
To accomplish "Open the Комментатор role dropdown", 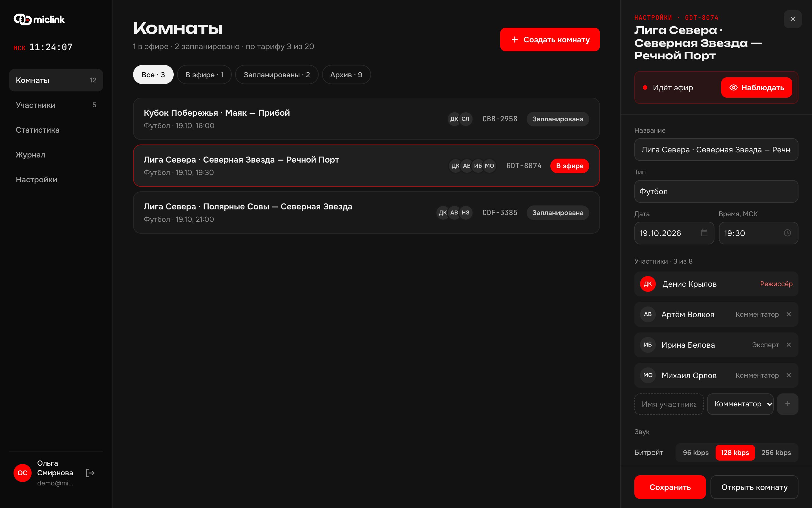I will tap(740, 404).
